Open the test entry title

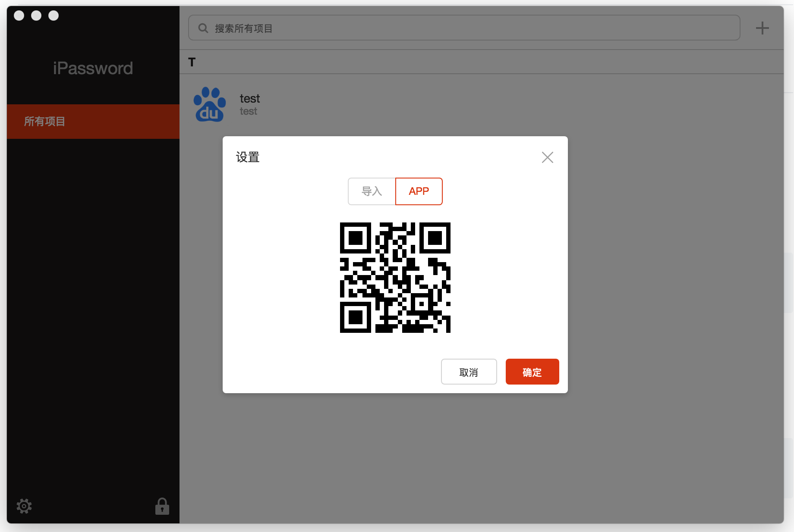(x=250, y=99)
